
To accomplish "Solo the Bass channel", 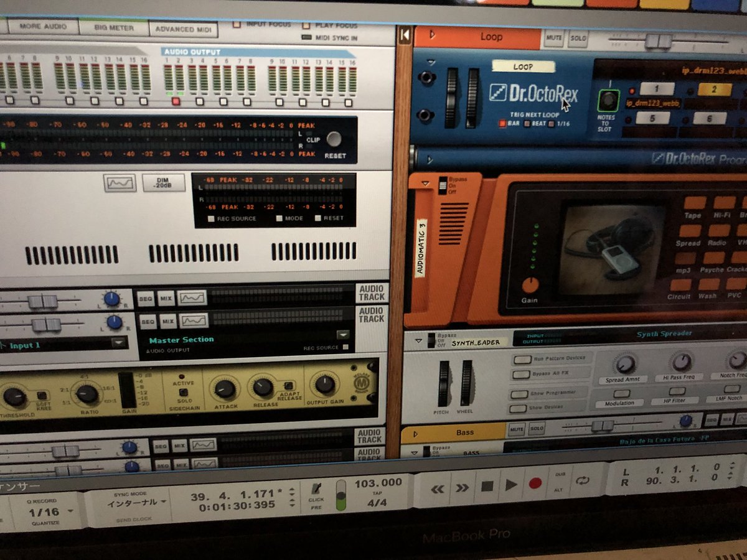I will [537, 428].
